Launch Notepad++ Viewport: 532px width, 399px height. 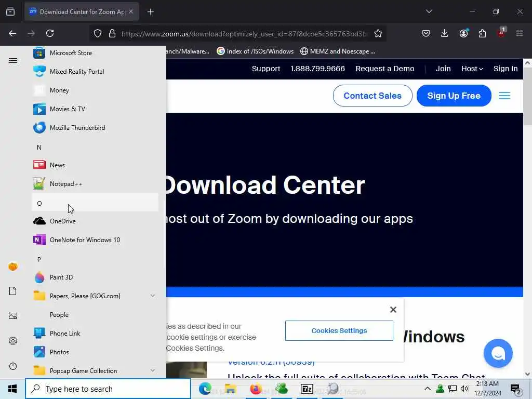pyautogui.click(x=95, y=183)
